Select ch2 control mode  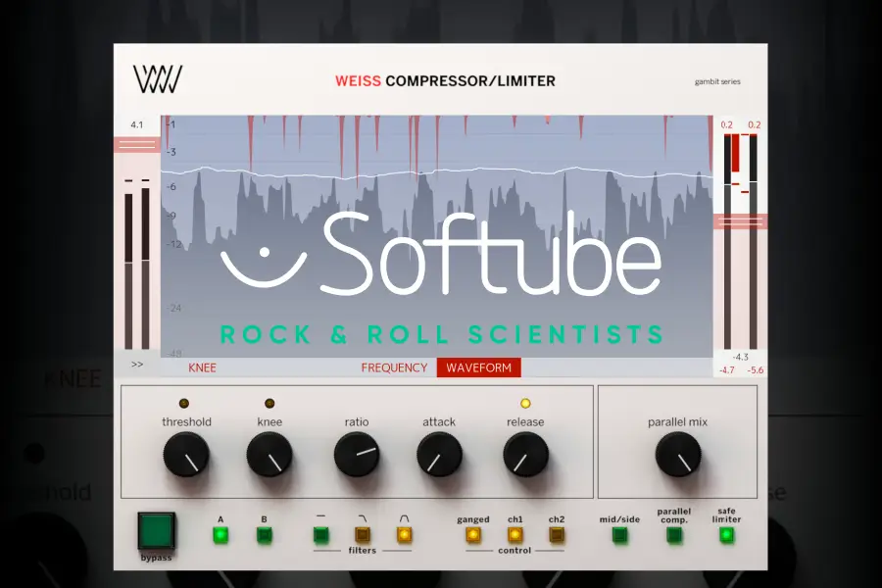pos(558,534)
